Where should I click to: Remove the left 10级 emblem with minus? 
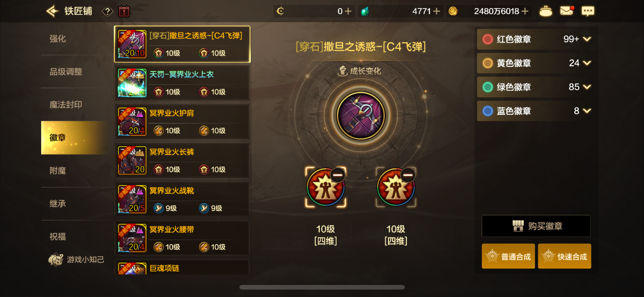pos(338,175)
